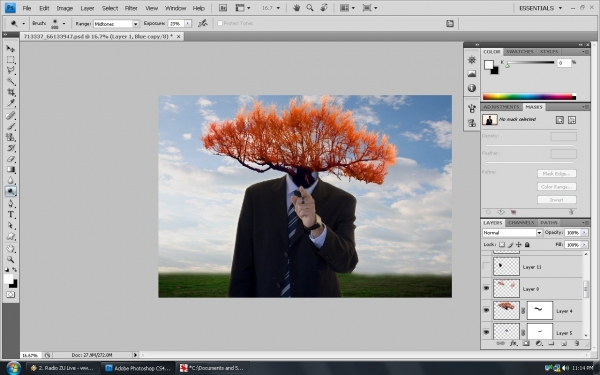Image resolution: width=600 pixels, height=375 pixels.
Task: Toggle lock transparent pixels
Action: click(x=502, y=245)
